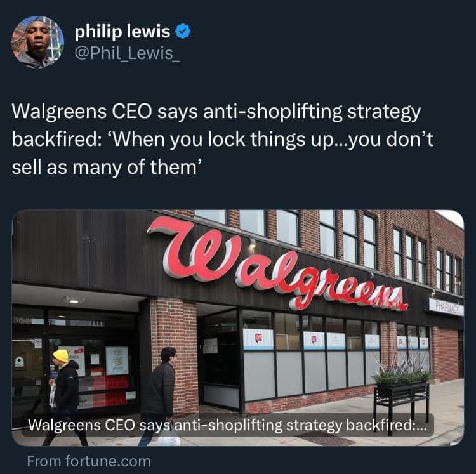This screenshot has height=474, width=476.
Task: Open the Walgreens storefront link card image
Action: click(238, 327)
